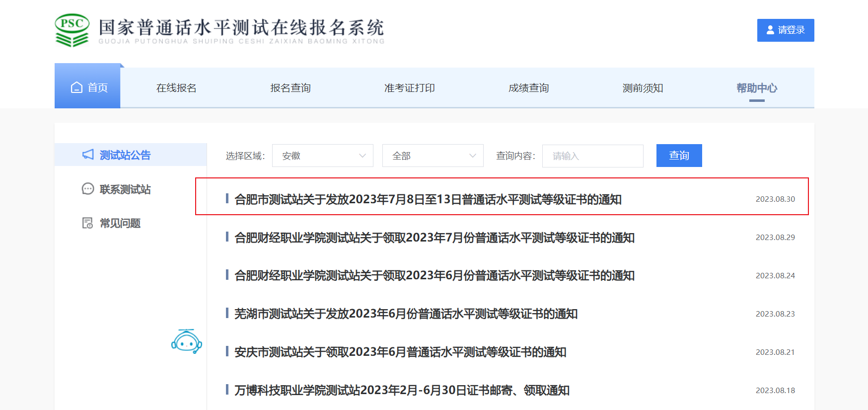Click the PSC logo icon
This screenshot has width=868, height=410.
click(72, 30)
